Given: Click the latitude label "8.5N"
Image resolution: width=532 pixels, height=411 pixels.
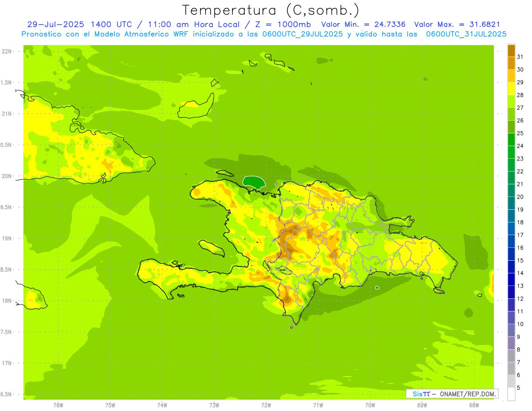Looking at the screenshot, I should pyautogui.click(x=7, y=270).
